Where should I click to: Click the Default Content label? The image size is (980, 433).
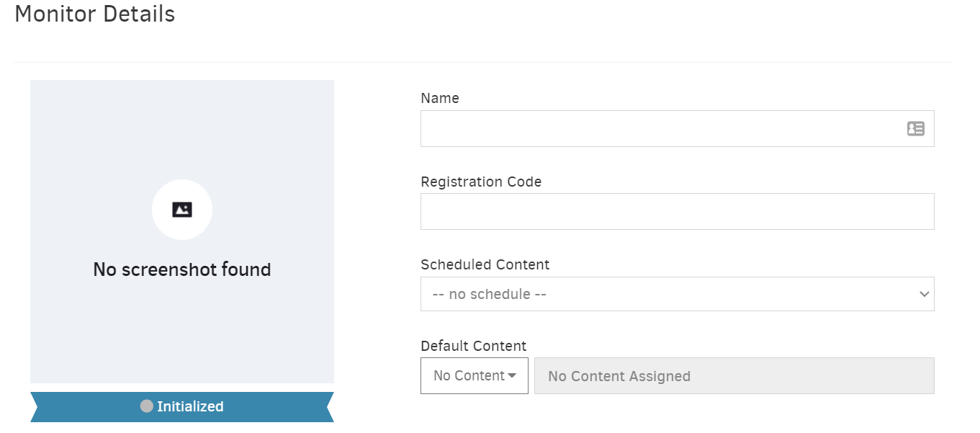(x=473, y=346)
